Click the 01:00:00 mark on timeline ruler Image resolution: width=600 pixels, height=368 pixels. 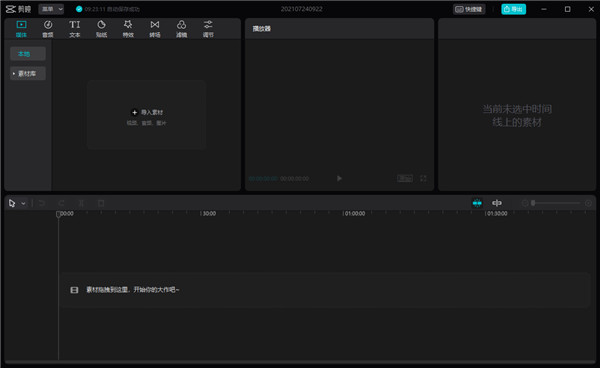pos(355,213)
